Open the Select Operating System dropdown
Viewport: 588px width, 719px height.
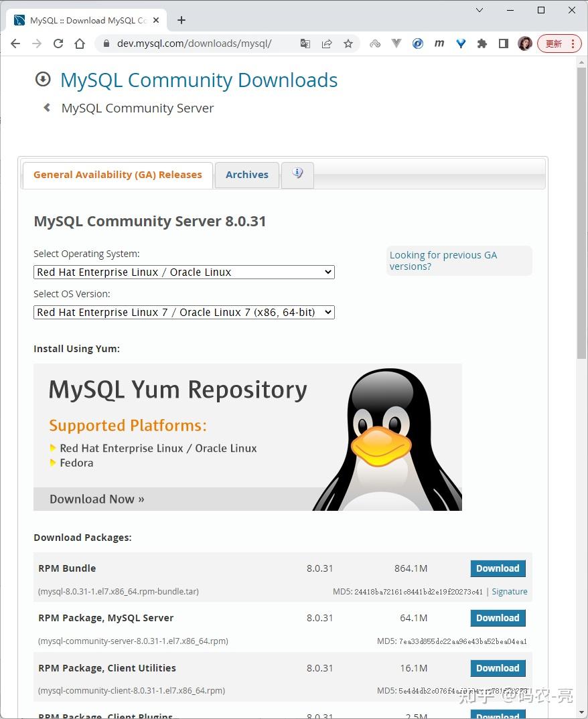[183, 272]
